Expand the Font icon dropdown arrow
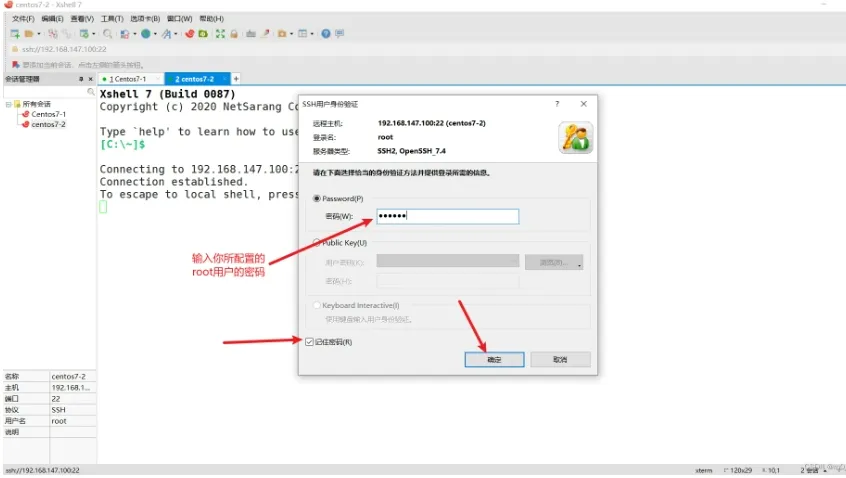Image resolution: width=846 pixels, height=478 pixels. [175, 34]
